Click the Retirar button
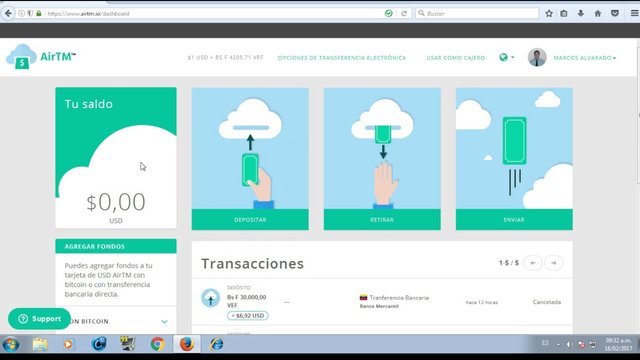Viewport: 640px width, 360px height. [382, 220]
